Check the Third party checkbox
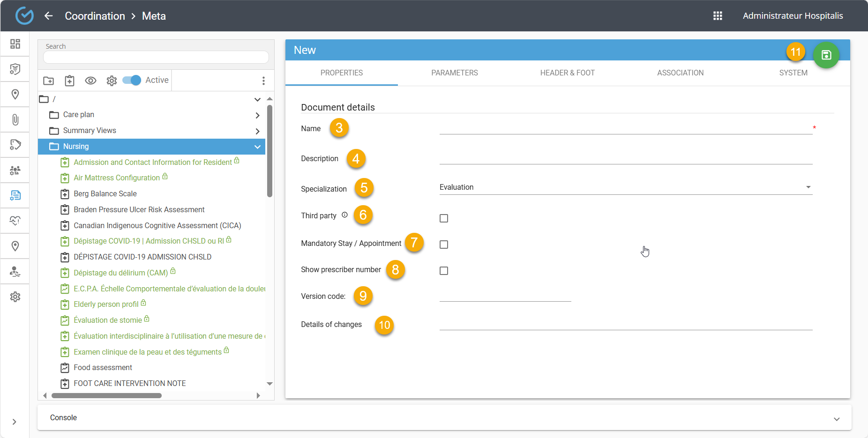The height and width of the screenshot is (438, 868). [444, 218]
